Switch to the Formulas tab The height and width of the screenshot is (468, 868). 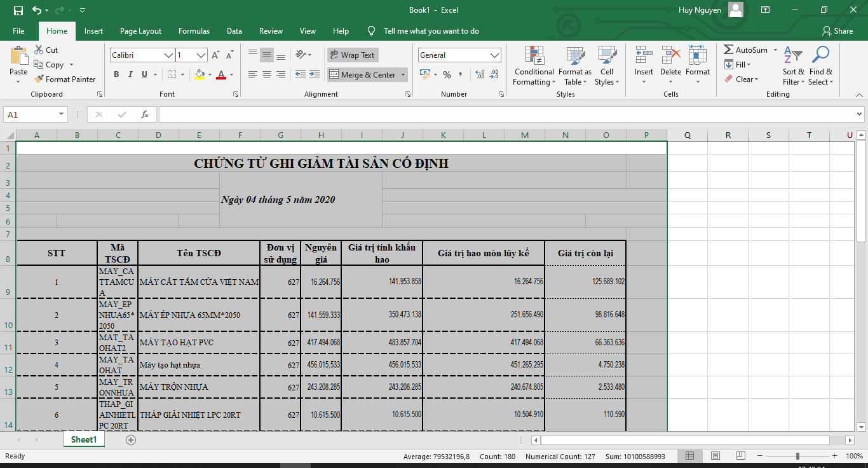[194, 31]
